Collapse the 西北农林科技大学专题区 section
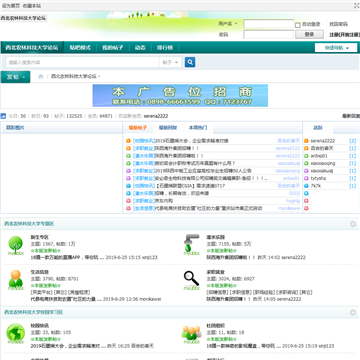This screenshot has height=360, width=360. pos(353,224)
